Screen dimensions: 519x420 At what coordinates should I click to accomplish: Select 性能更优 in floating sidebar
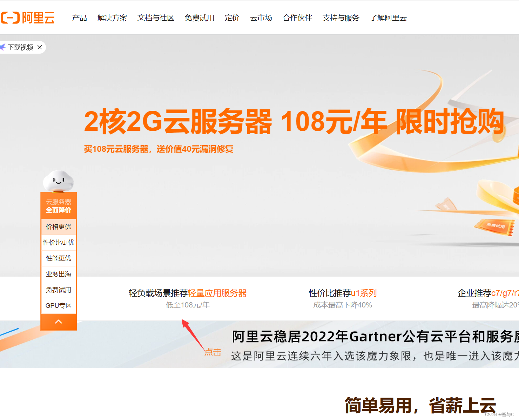pos(59,258)
